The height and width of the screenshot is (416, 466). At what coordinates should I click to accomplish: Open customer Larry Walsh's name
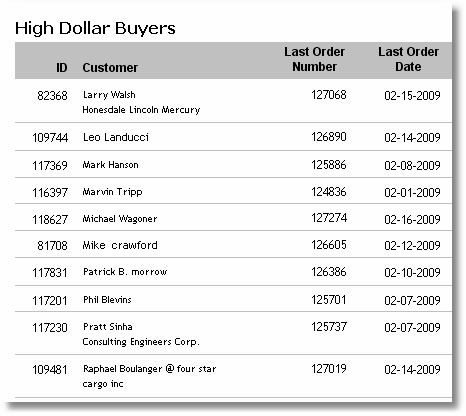click(109, 95)
